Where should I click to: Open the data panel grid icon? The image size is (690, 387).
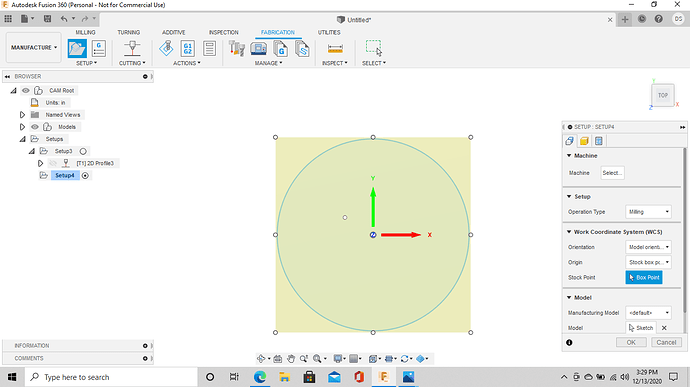(8, 19)
